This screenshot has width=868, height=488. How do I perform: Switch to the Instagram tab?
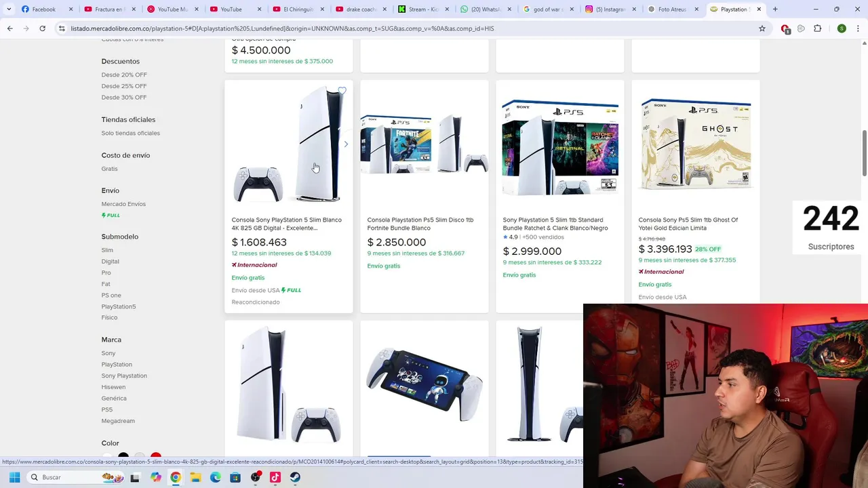tap(610, 9)
